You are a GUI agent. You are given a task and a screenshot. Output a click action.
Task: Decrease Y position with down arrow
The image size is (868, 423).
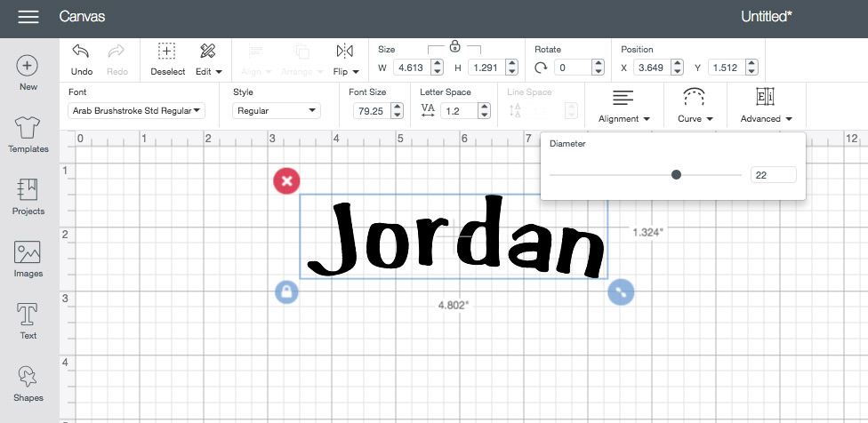click(752, 72)
